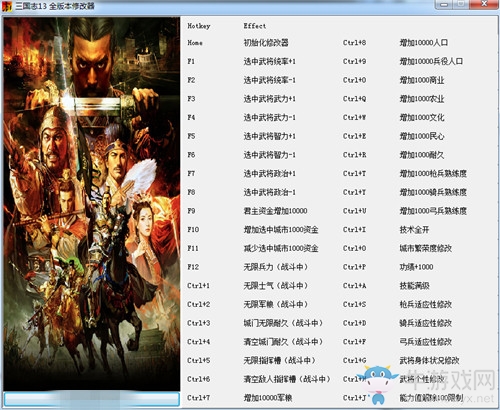
Task: Select the 选中武将统率+1 entry
Action: point(269,61)
